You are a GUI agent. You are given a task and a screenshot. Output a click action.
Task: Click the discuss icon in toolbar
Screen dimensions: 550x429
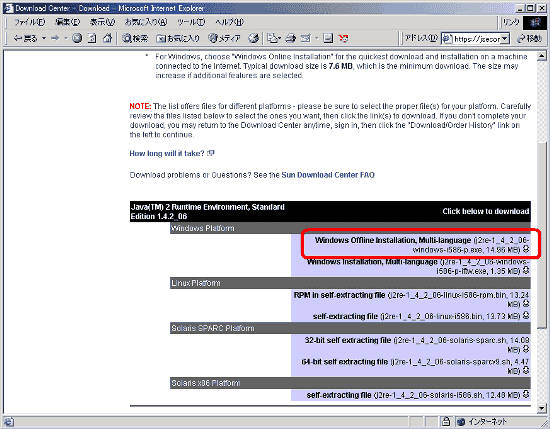tap(328, 38)
